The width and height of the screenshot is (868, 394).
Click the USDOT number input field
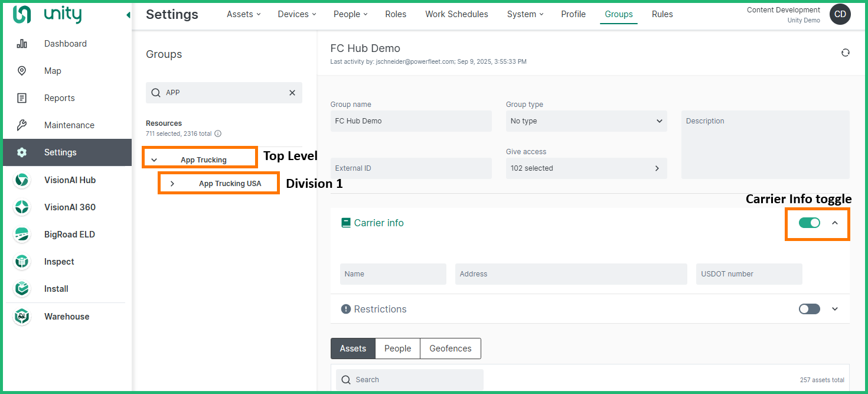[748, 274]
